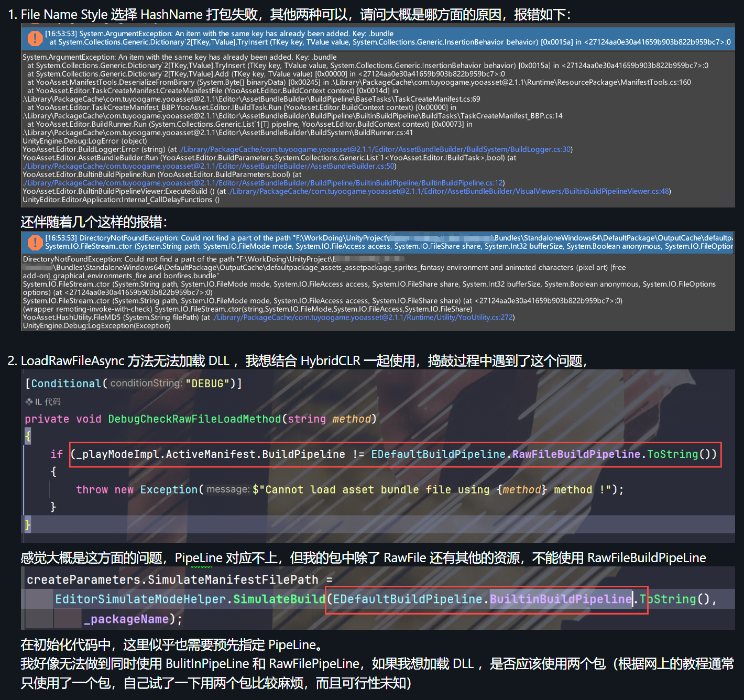
Task: Click the highlighted BuiltinBuildPipeline token
Action: tap(561, 599)
